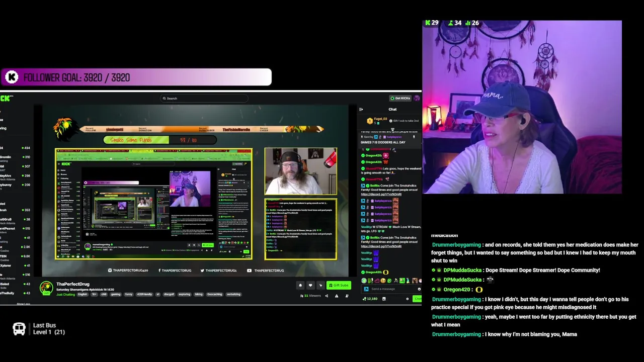Select the Geocaching stream tag
The height and width of the screenshot is (362, 644).
(x=214, y=294)
